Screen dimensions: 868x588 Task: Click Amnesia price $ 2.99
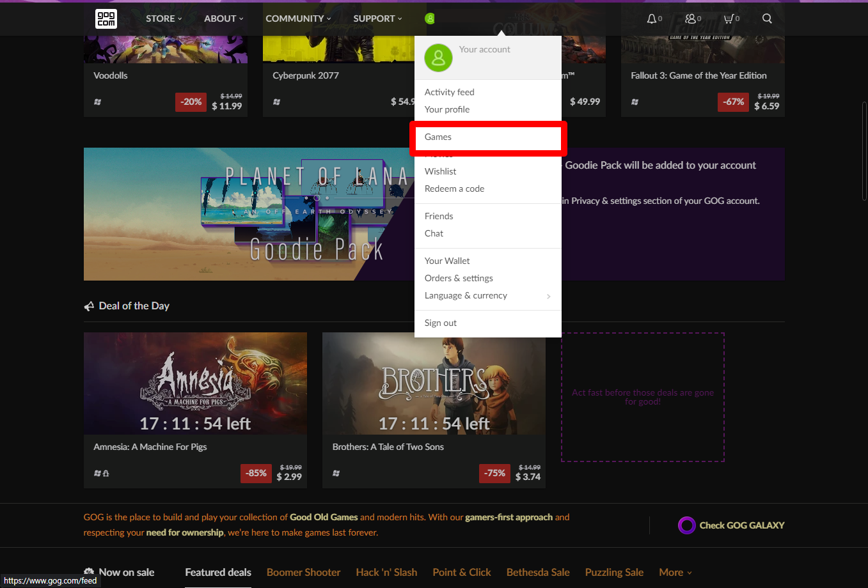(x=289, y=477)
